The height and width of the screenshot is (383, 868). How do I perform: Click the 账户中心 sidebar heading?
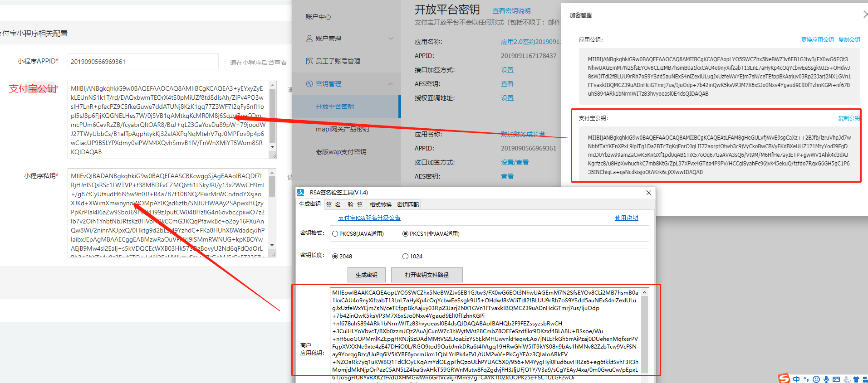[x=319, y=17]
